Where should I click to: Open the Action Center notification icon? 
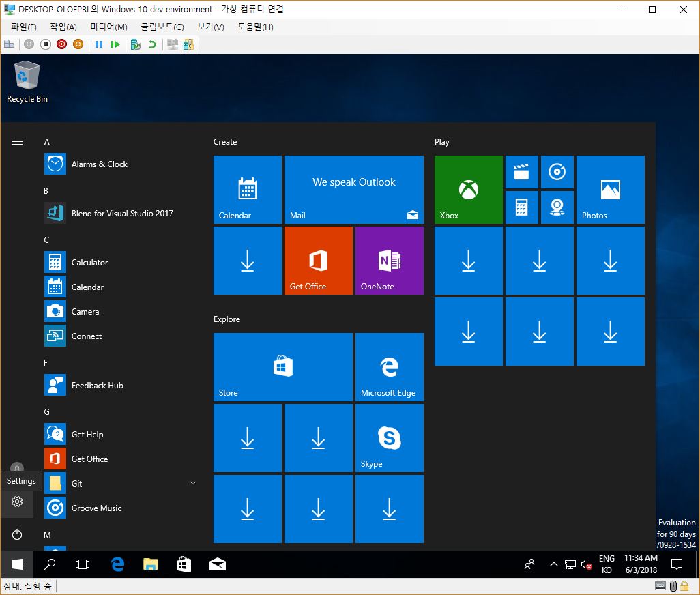click(677, 564)
